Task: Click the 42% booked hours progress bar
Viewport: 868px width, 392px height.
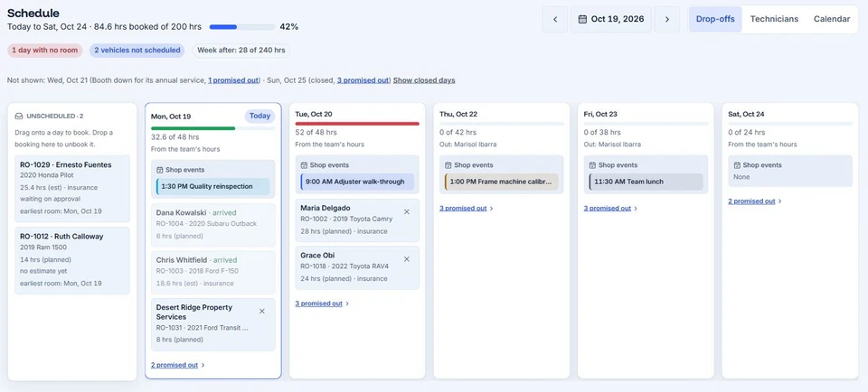Action: (242, 26)
